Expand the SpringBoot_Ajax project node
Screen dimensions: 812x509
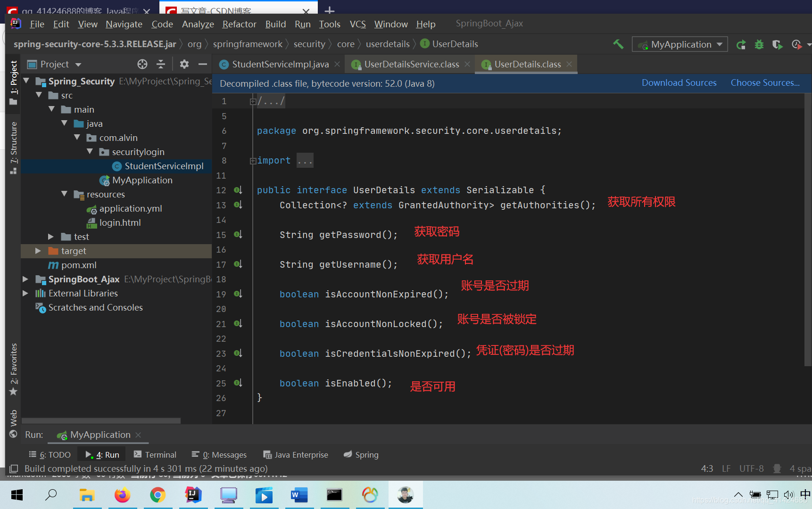25,279
